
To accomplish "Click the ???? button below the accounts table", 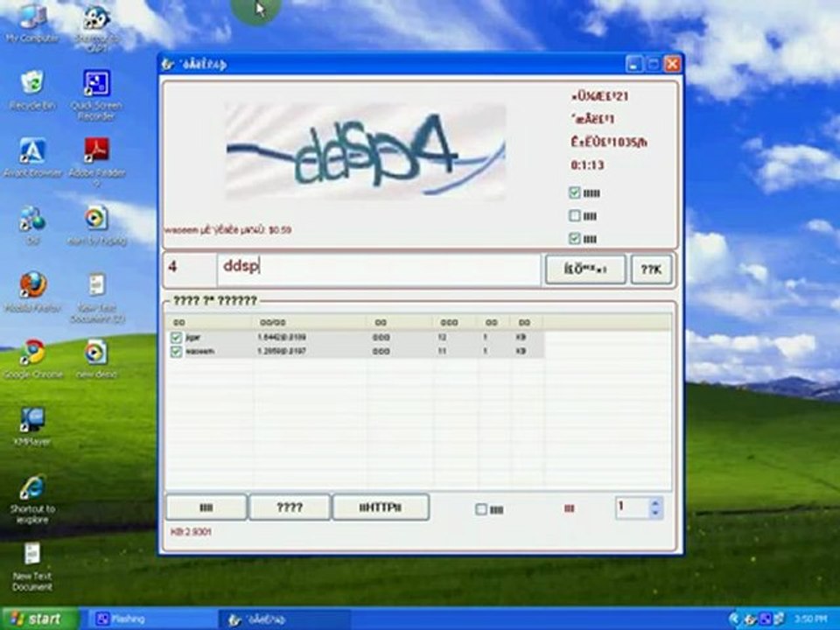I will tap(290, 507).
